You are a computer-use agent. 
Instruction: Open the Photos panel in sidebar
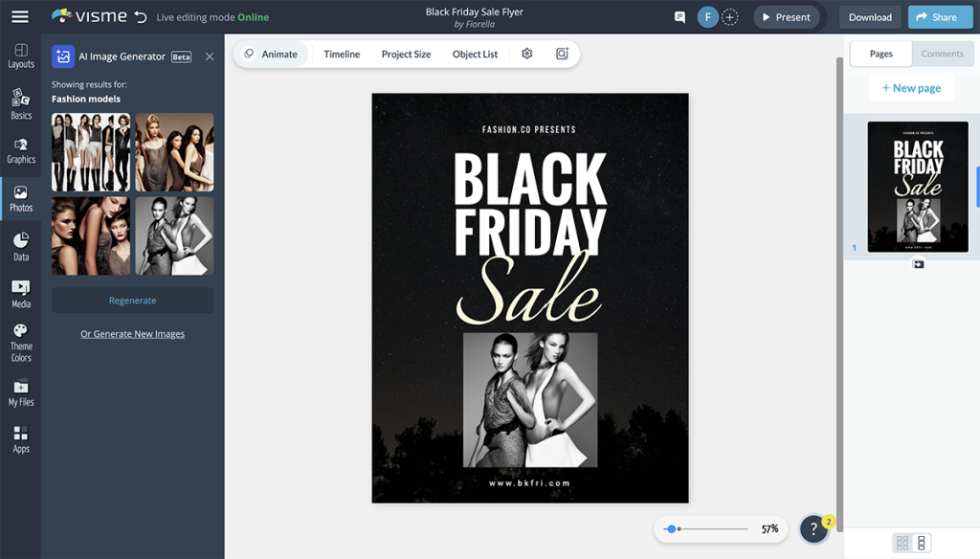pyautogui.click(x=20, y=198)
